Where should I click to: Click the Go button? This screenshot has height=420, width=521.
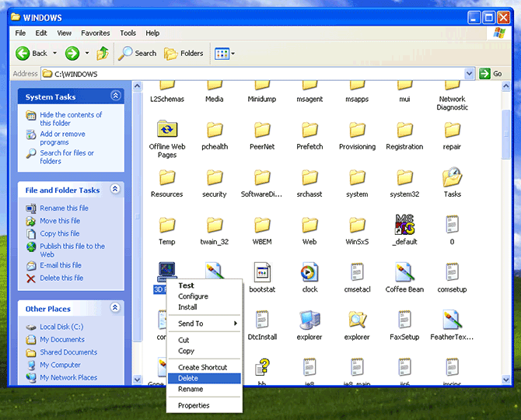(491, 73)
